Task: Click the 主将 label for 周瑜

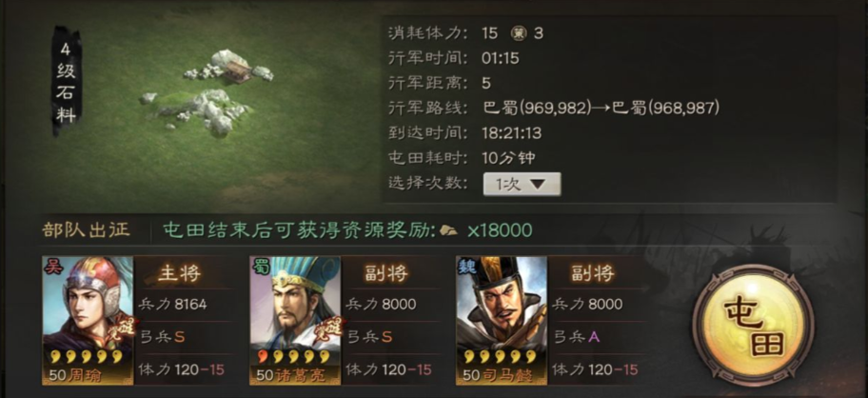Action: coord(179,273)
